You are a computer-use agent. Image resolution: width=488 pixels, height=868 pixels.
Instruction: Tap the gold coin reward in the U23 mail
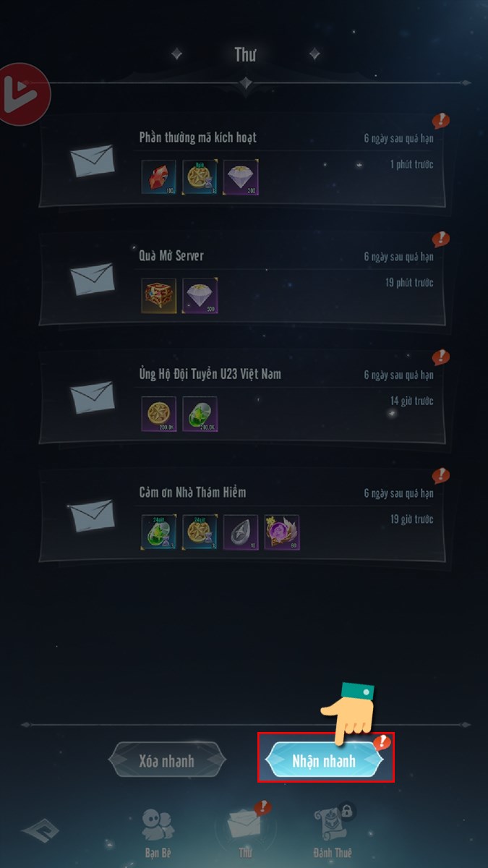pyautogui.click(x=158, y=414)
